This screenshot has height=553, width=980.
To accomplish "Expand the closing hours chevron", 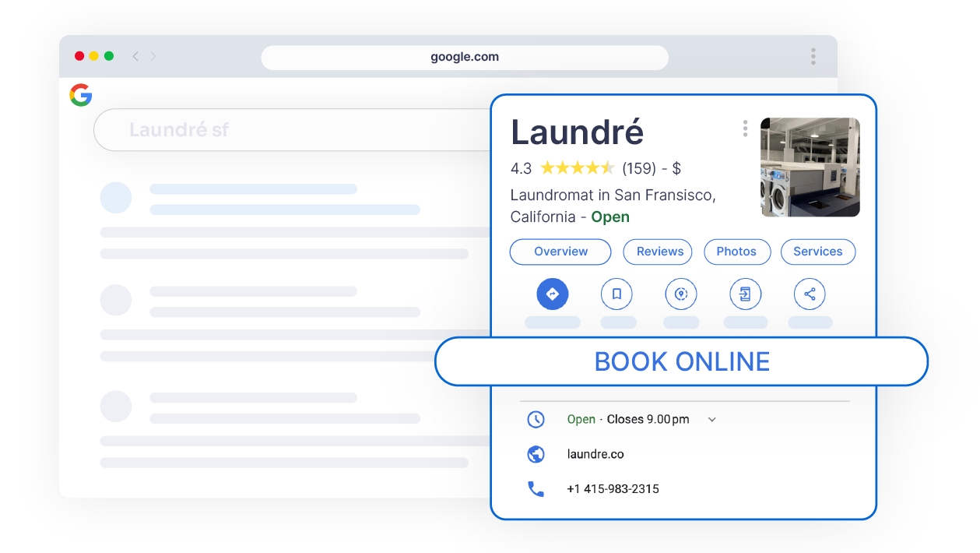I will click(711, 419).
